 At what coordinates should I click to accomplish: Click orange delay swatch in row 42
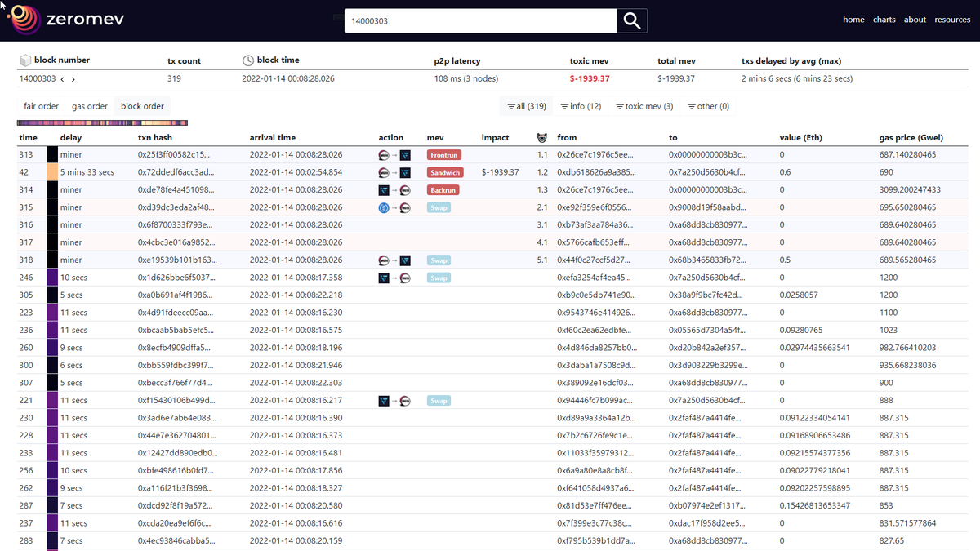click(52, 172)
